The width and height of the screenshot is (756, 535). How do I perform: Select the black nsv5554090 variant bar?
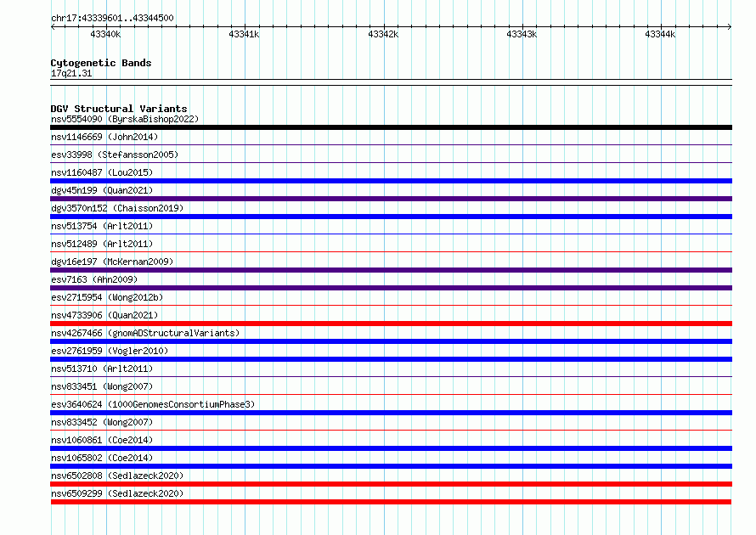pyautogui.click(x=391, y=127)
